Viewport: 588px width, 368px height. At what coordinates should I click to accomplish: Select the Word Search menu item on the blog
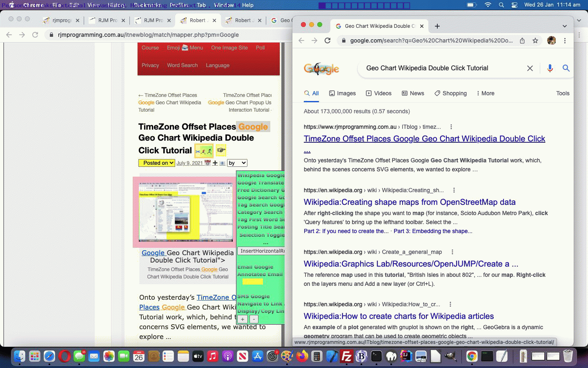tap(182, 65)
